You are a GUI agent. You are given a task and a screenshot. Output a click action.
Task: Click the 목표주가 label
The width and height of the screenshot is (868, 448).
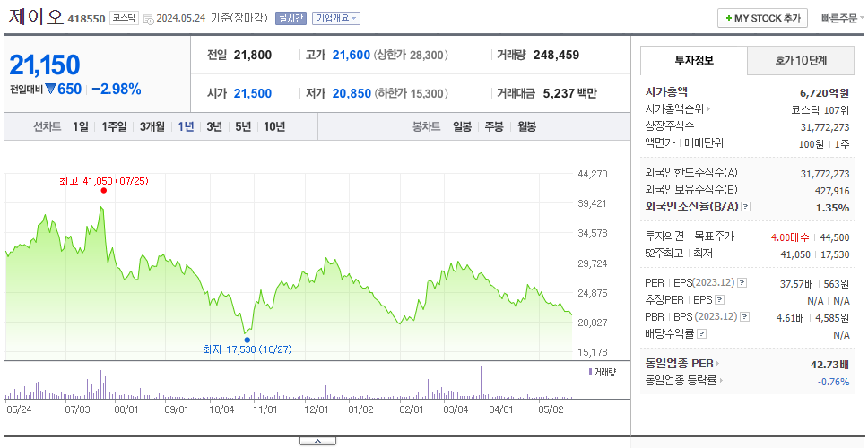click(x=714, y=237)
